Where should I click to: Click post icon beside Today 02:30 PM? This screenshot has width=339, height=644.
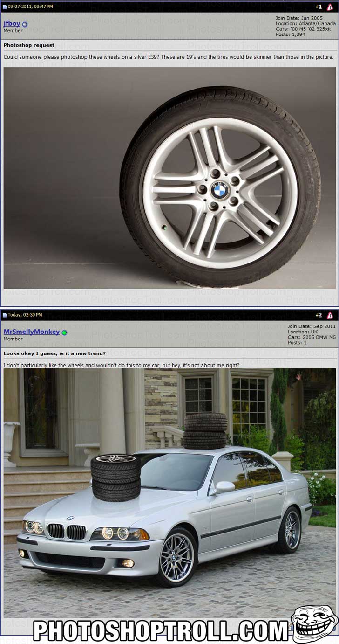pos(5,315)
